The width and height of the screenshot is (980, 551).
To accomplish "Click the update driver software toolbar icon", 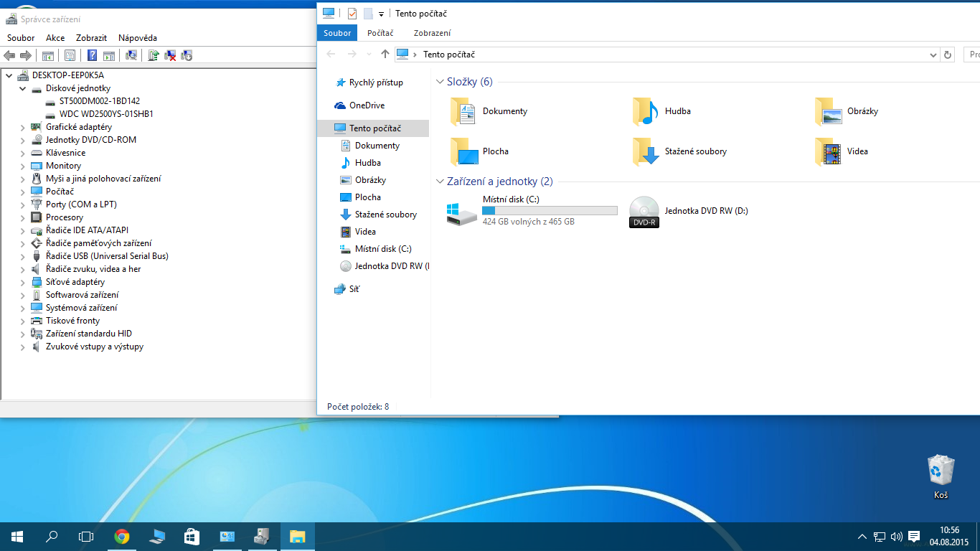I will pyautogui.click(x=154, y=55).
